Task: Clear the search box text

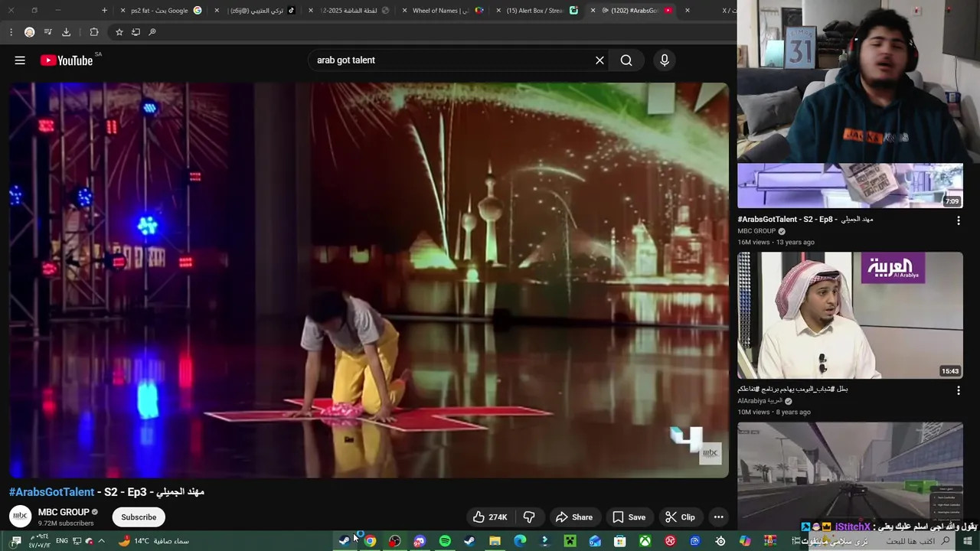Action: tap(599, 60)
